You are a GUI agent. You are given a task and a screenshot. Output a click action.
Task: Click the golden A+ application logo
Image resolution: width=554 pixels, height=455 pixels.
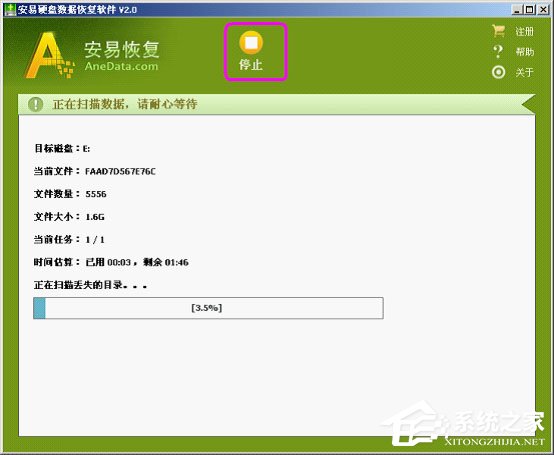pyautogui.click(x=49, y=55)
